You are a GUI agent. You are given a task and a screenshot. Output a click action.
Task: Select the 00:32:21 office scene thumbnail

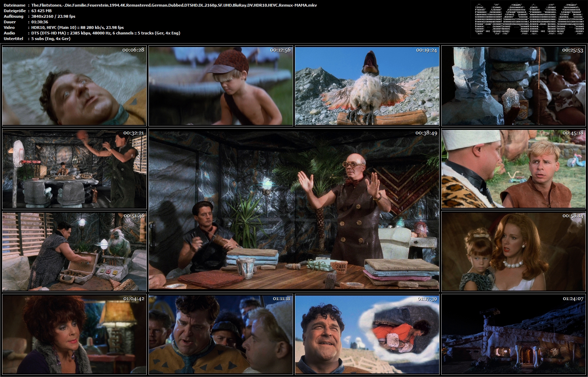pyautogui.click(x=74, y=169)
